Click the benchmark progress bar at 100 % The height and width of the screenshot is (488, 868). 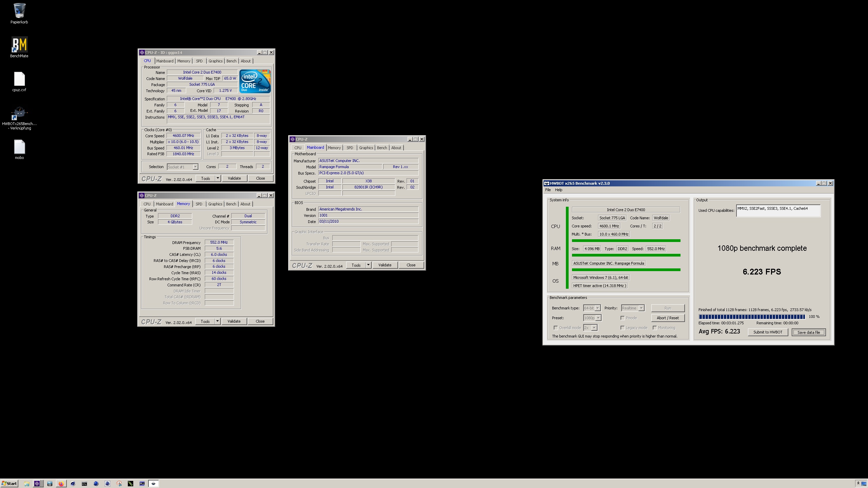click(752, 317)
